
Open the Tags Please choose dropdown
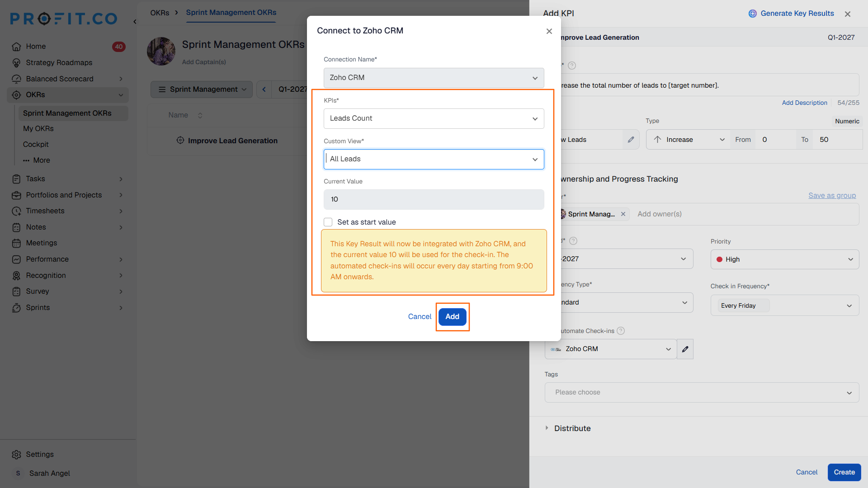point(702,392)
